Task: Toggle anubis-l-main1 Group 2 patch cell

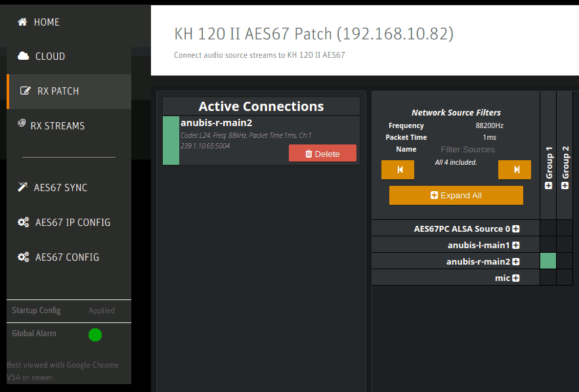Action: tap(565, 244)
